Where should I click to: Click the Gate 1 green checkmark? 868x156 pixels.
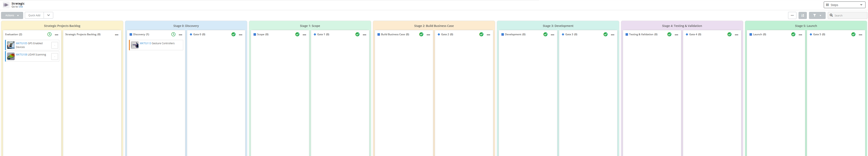click(x=357, y=34)
